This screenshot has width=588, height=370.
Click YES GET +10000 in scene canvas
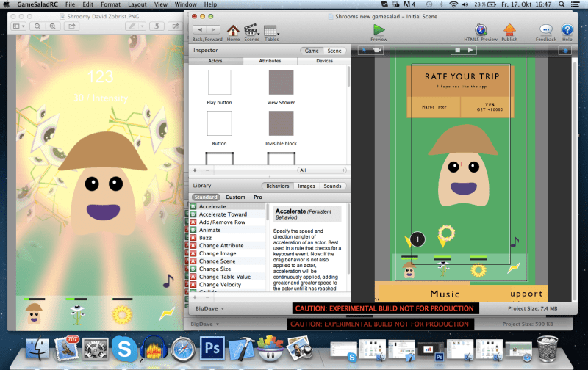pos(490,107)
